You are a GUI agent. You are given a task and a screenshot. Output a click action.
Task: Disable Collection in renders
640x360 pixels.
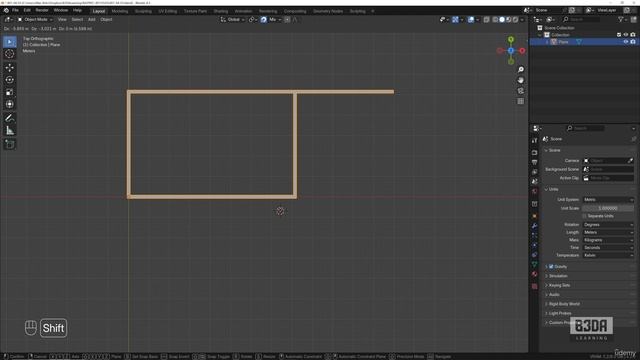click(633, 35)
